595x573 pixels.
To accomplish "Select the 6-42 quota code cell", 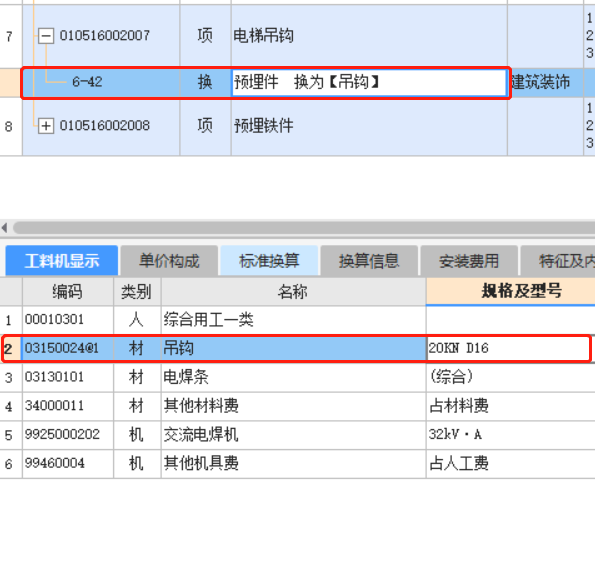I will 101,82.
